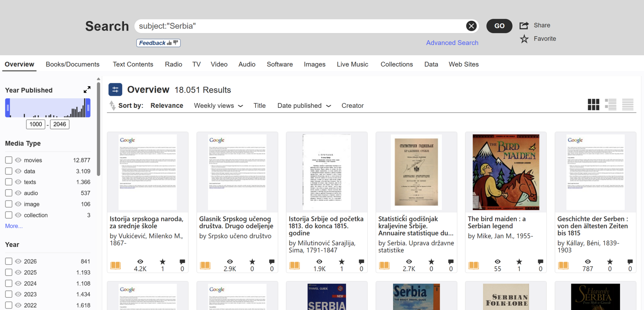Open the Date published sort dropdown
The image size is (644, 310).
point(304,106)
